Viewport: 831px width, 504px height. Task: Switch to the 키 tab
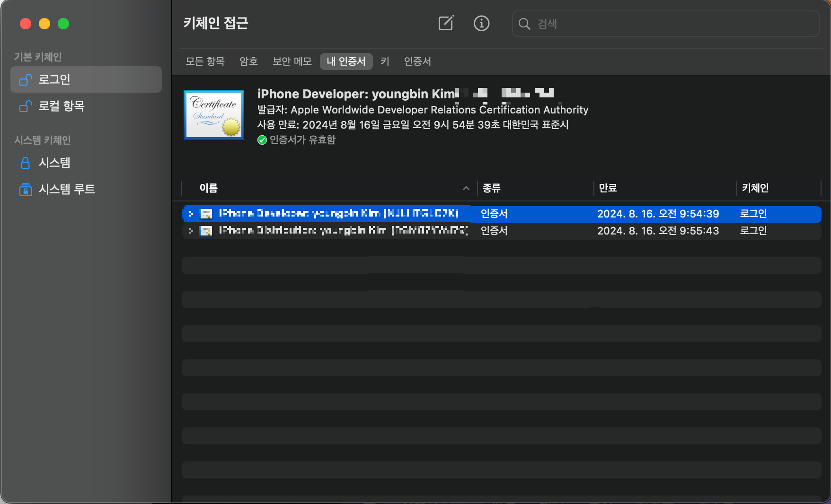(385, 61)
